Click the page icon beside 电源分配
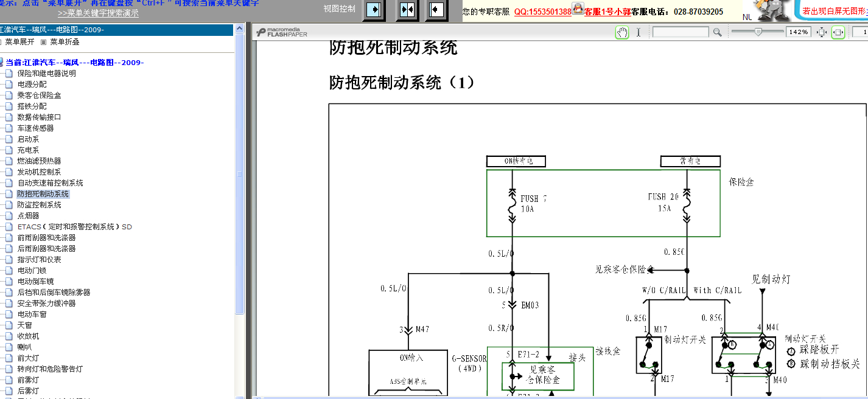 point(9,84)
